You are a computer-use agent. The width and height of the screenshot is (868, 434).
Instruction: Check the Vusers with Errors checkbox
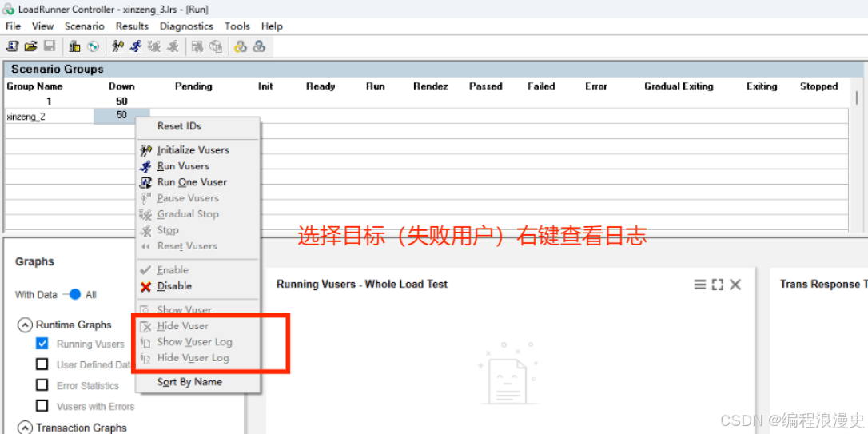click(42, 406)
